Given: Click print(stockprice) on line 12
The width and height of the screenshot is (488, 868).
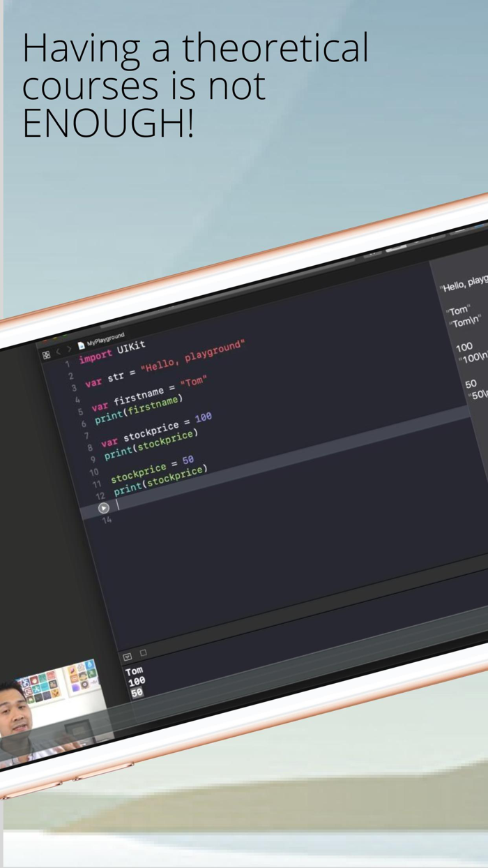Looking at the screenshot, I should point(161,480).
